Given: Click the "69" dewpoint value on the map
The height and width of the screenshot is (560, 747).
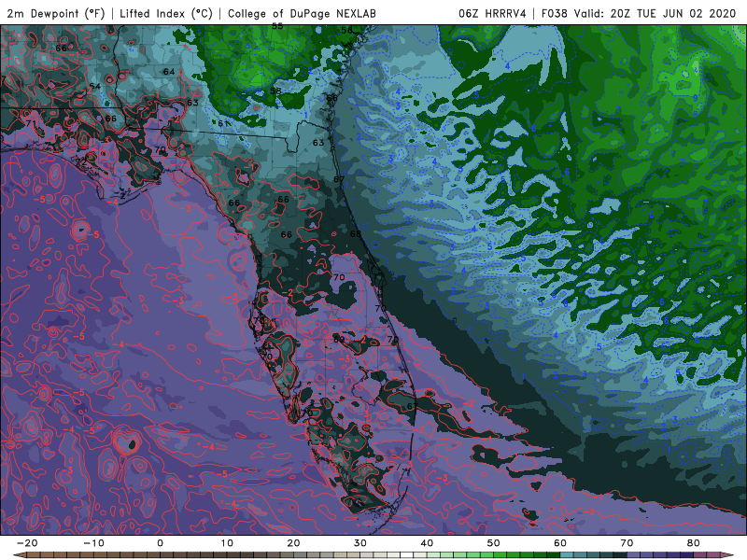Looking at the screenshot, I should (339, 340).
